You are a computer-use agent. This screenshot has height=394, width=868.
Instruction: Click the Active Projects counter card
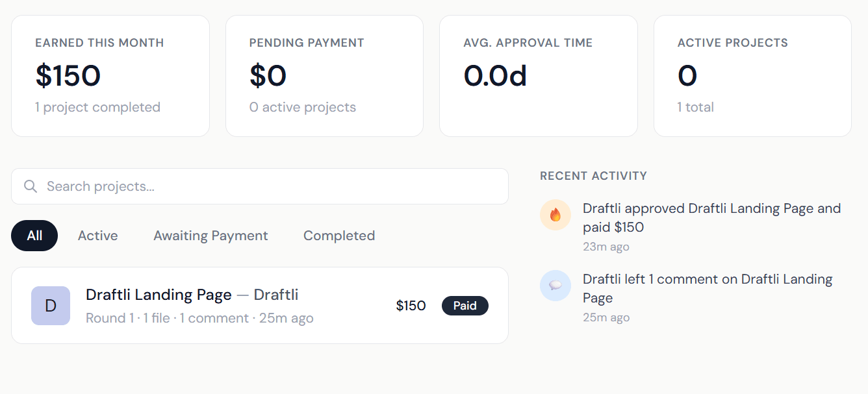pos(752,75)
